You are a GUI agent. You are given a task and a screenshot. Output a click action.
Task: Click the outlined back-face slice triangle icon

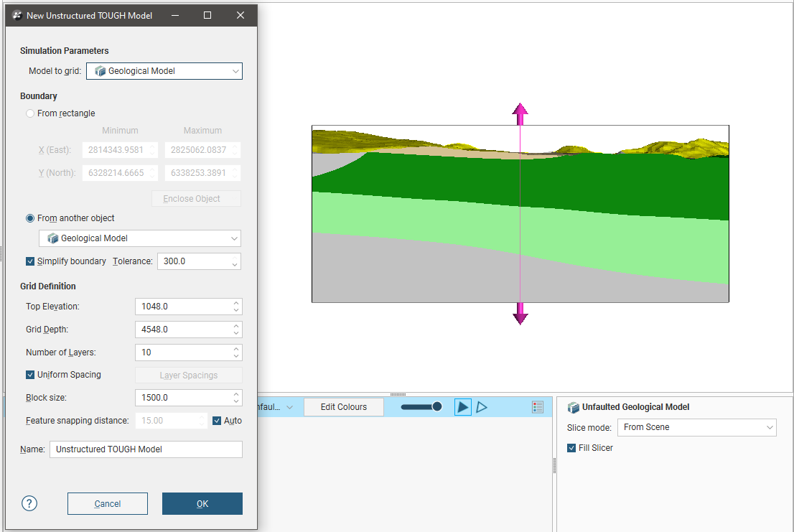482,407
